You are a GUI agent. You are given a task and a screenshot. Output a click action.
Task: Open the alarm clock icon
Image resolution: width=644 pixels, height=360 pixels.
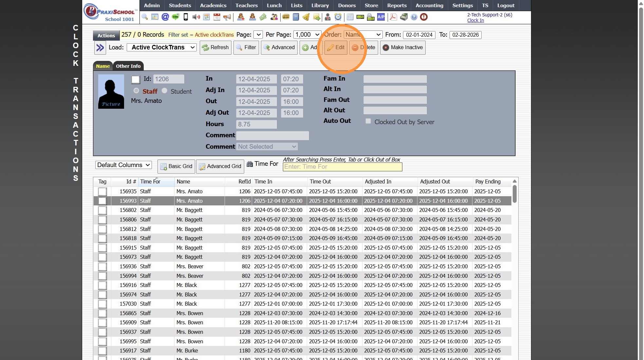point(338,17)
